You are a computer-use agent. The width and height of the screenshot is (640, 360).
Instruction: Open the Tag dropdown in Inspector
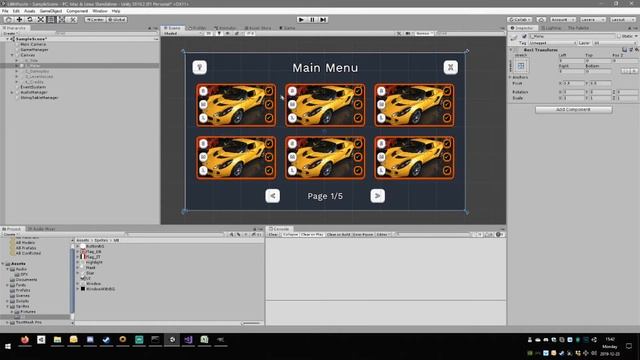553,42
